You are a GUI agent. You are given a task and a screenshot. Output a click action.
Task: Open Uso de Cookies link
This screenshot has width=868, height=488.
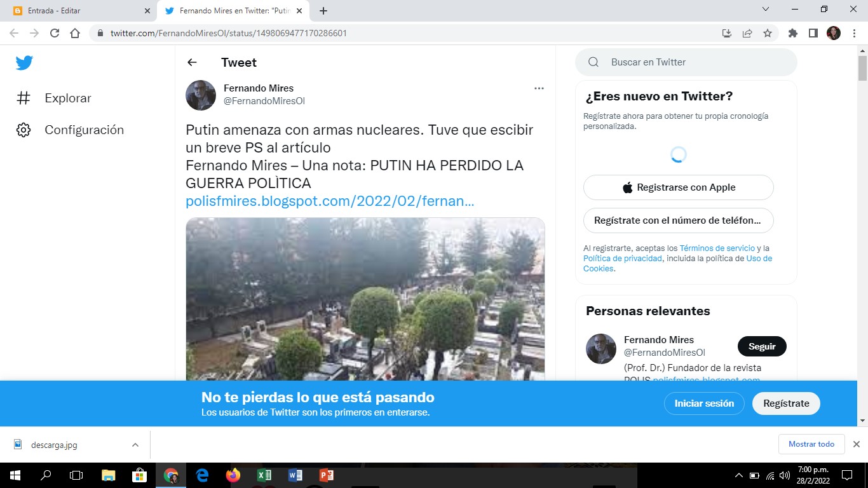pos(678,264)
